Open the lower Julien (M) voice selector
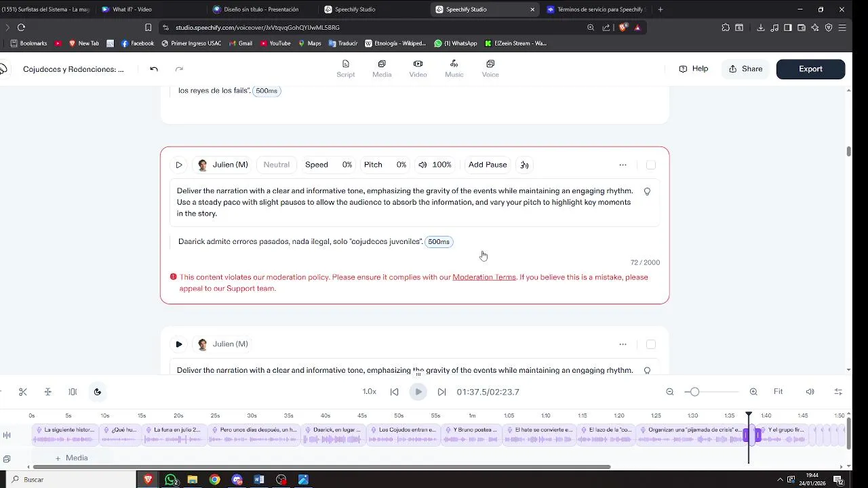868x488 pixels. (x=222, y=344)
